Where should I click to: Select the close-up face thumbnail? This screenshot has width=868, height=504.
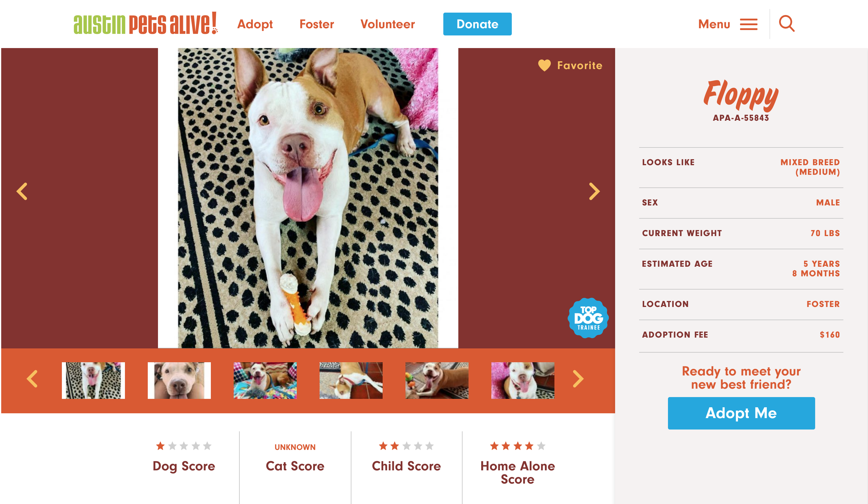(x=179, y=380)
